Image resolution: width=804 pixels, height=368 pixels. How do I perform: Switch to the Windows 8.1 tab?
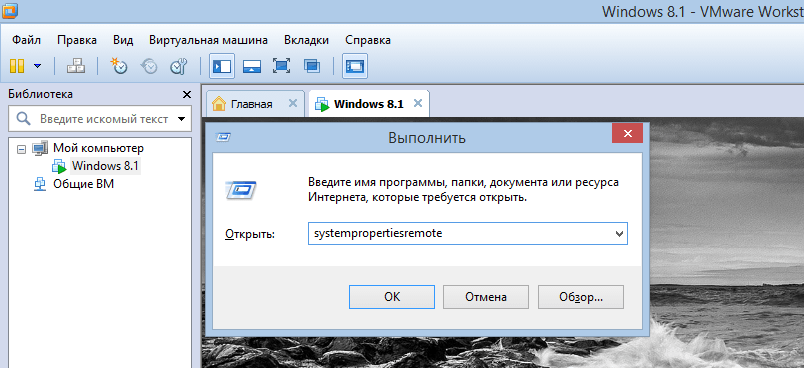(x=369, y=104)
